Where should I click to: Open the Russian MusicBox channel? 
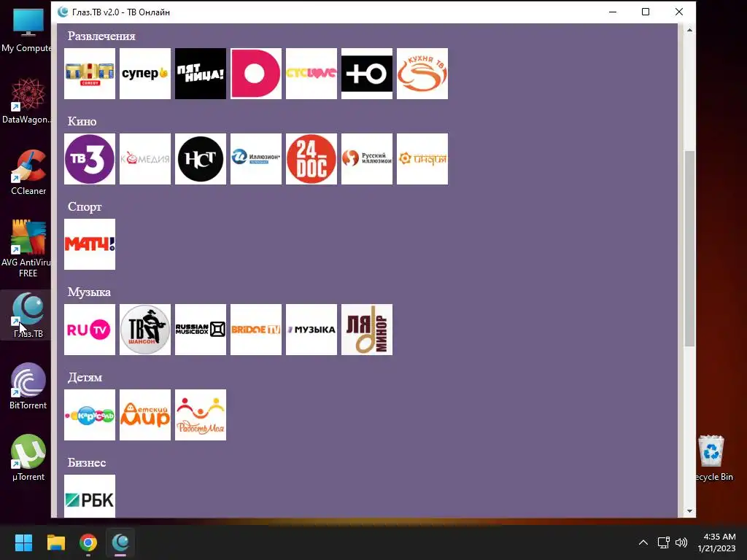tap(201, 329)
